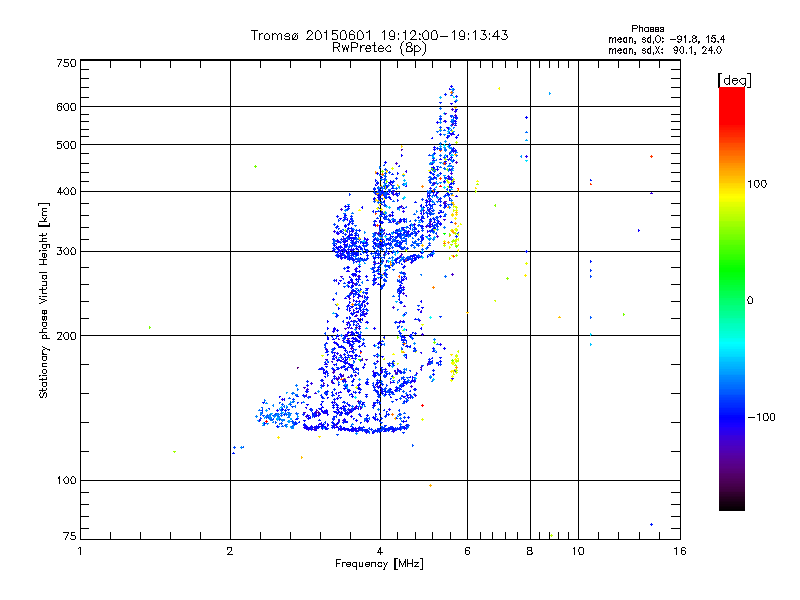Click the colorbar '100' tick label
The height and width of the screenshot is (600, 800).
757,184
